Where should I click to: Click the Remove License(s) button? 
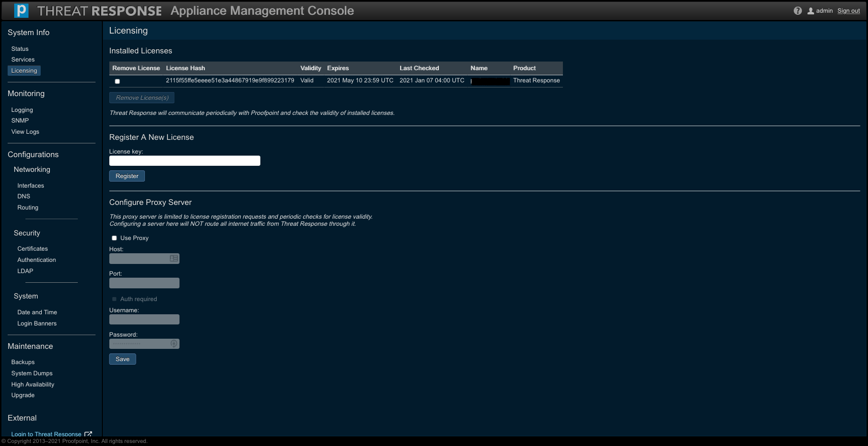pos(142,98)
